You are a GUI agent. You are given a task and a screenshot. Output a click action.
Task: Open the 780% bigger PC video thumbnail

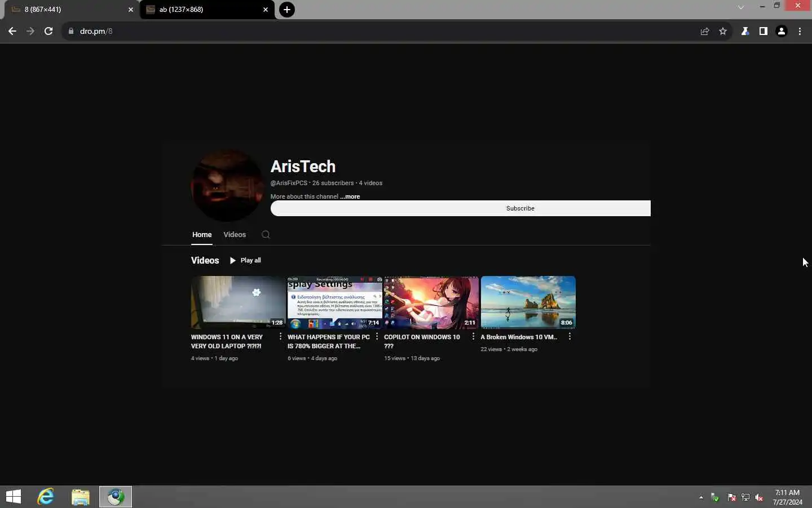click(334, 302)
